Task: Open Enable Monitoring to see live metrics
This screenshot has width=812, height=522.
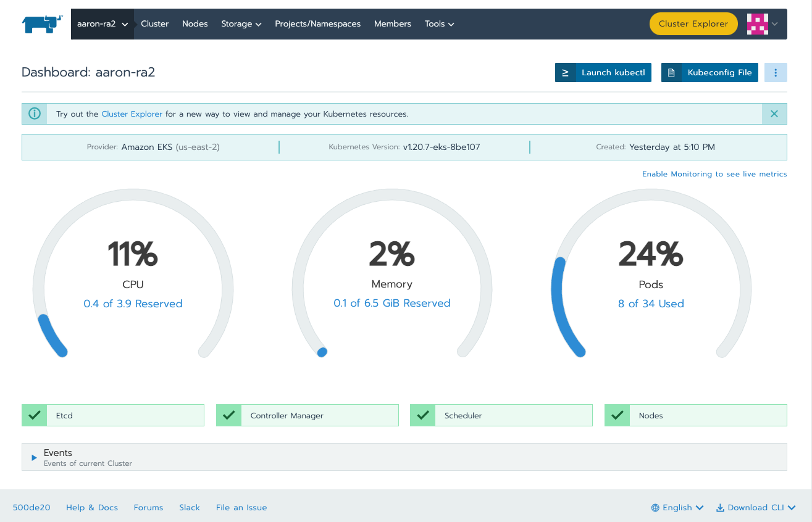Action: tap(714, 174)
